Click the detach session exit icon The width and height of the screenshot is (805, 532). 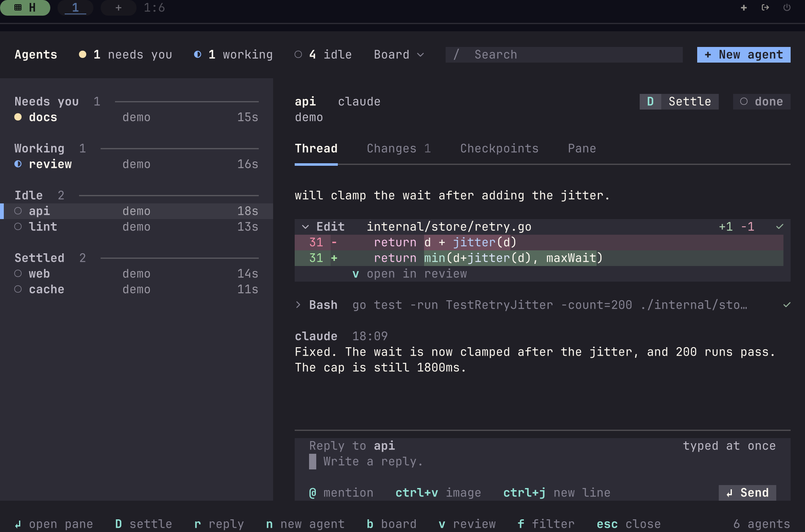click(765, 8)
